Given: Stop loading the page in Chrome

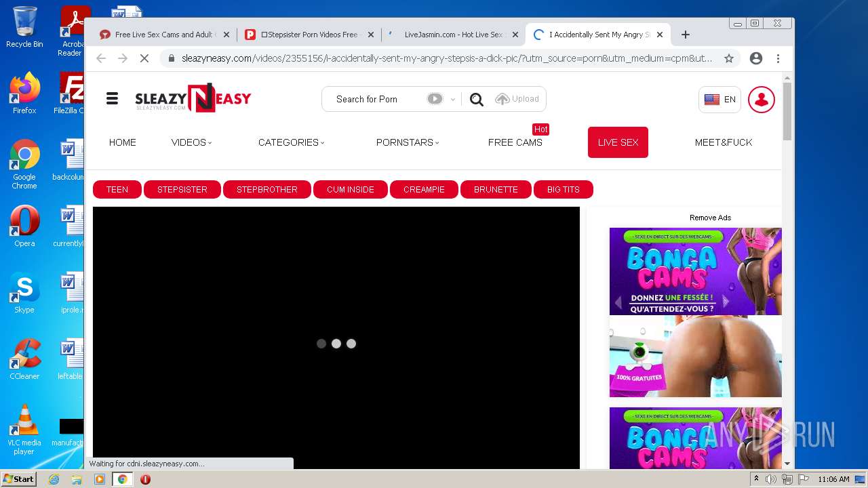Looking at the screenshot, I should (x=144, y=58).
